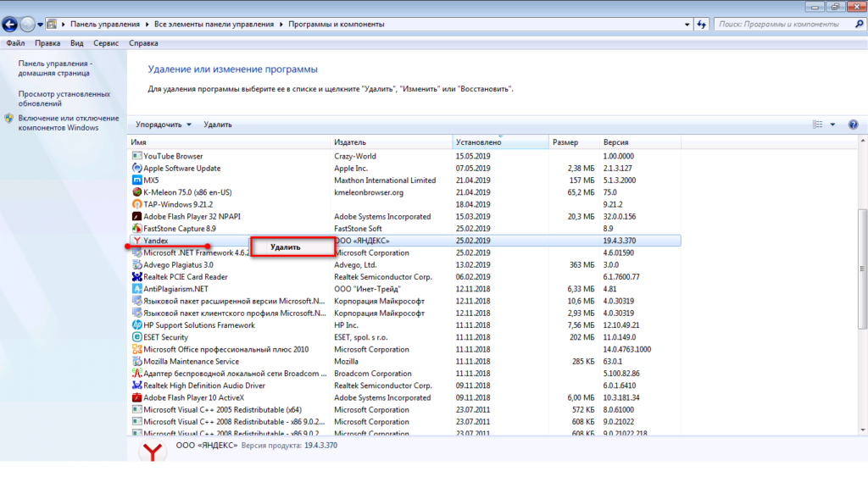Click the Advego Plagiatus 3.0 icon

pos(136,265)
